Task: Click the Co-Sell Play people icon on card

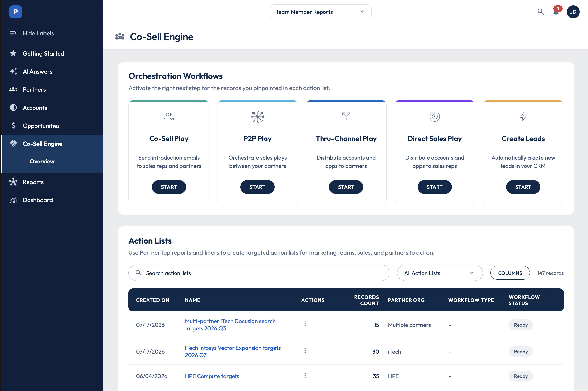Action: tap(169, 117)
